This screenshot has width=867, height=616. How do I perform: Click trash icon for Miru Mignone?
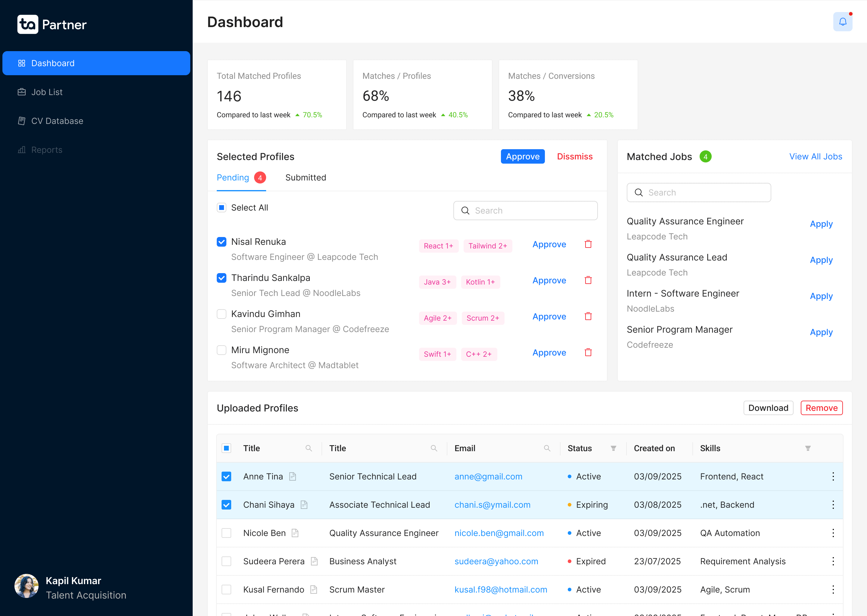pyautogui.click(x=588, y=353)
